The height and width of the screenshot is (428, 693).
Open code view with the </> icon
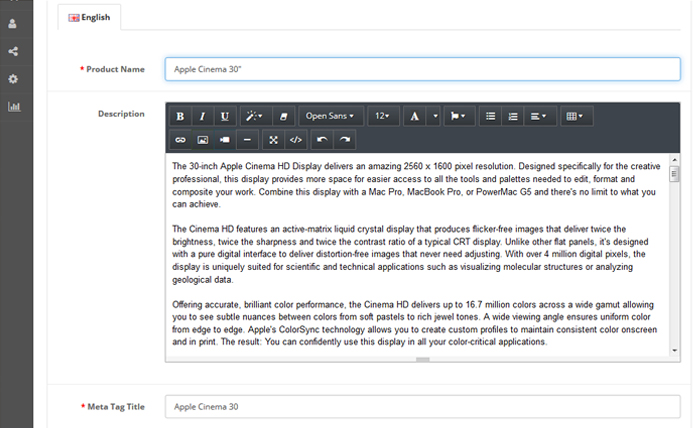tap(296, 140)
